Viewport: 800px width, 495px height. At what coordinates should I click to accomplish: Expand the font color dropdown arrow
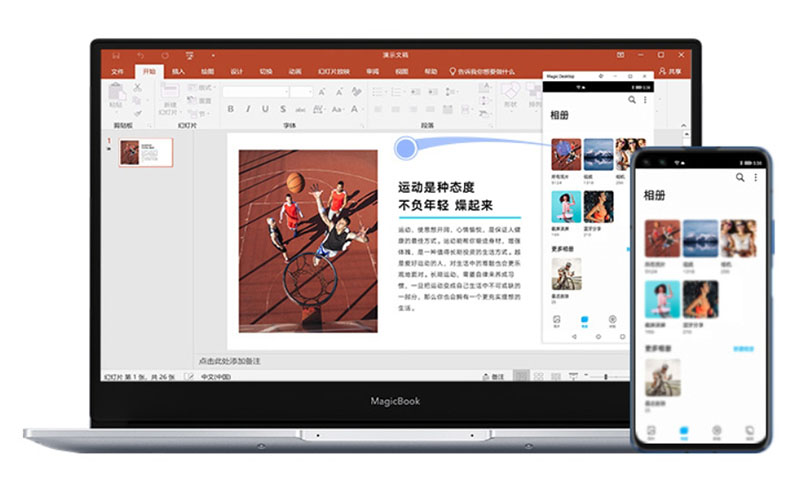362,109
